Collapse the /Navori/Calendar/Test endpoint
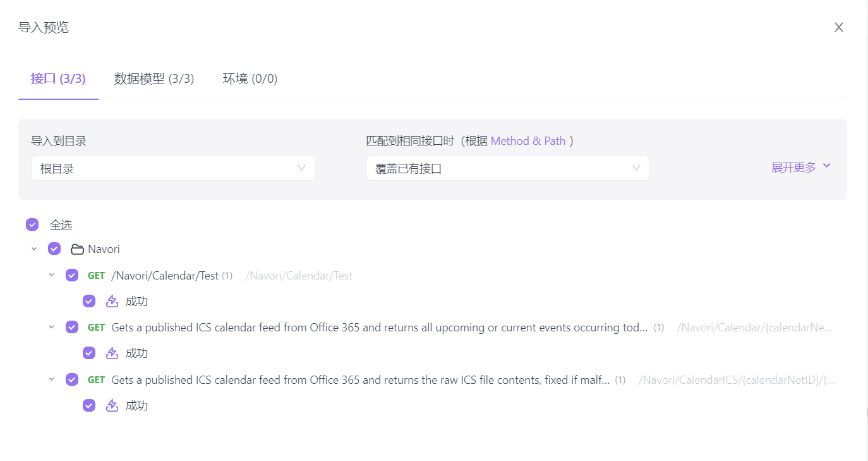The width and height of the screenshot is (868, 461). click(52, 275)
